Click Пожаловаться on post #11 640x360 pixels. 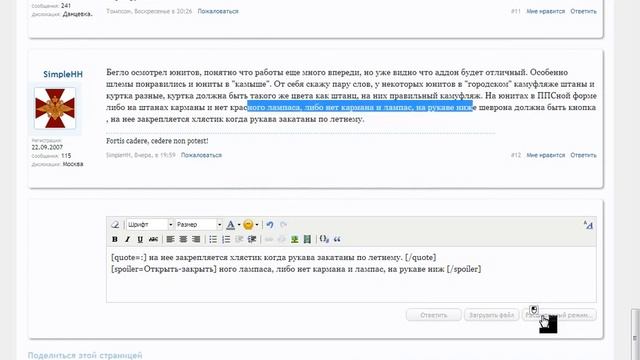tap(218, 11)
